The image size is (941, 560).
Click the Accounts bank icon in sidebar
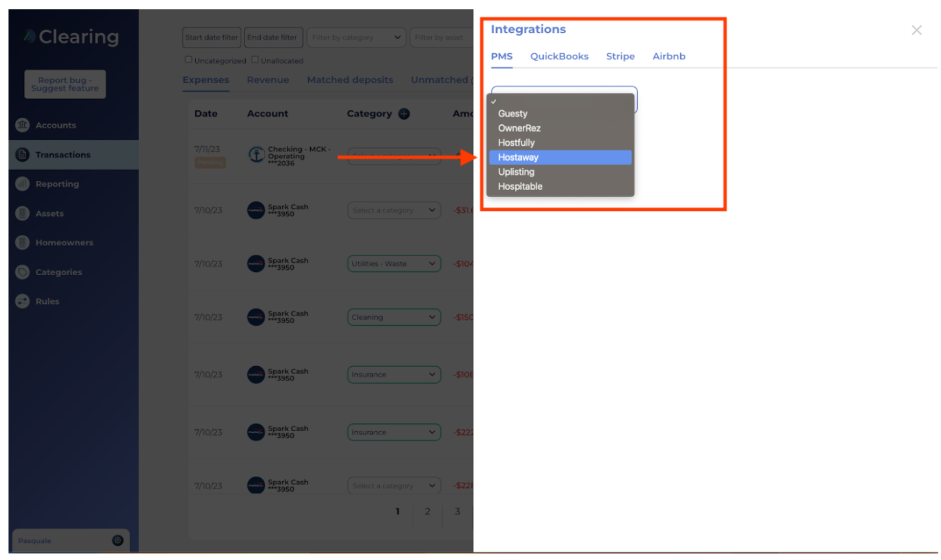tap(22, 125)
